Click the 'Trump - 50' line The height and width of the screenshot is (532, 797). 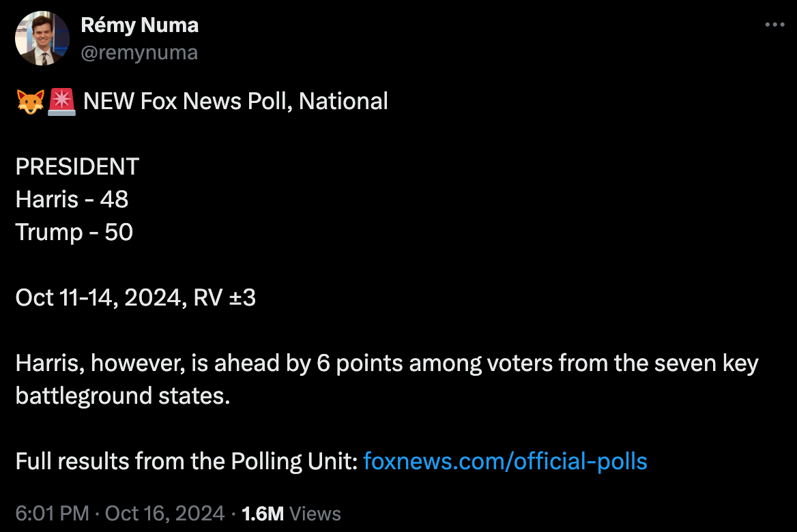[74, 232]
